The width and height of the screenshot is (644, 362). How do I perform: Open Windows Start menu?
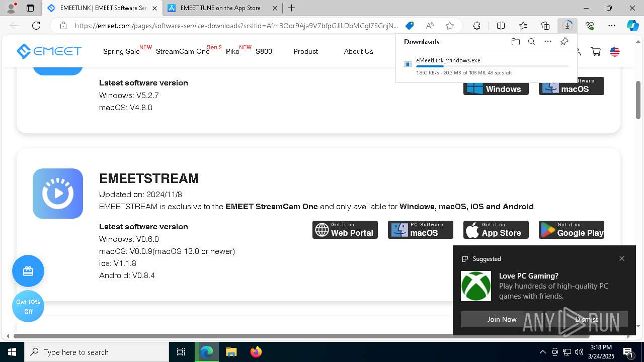12,352
